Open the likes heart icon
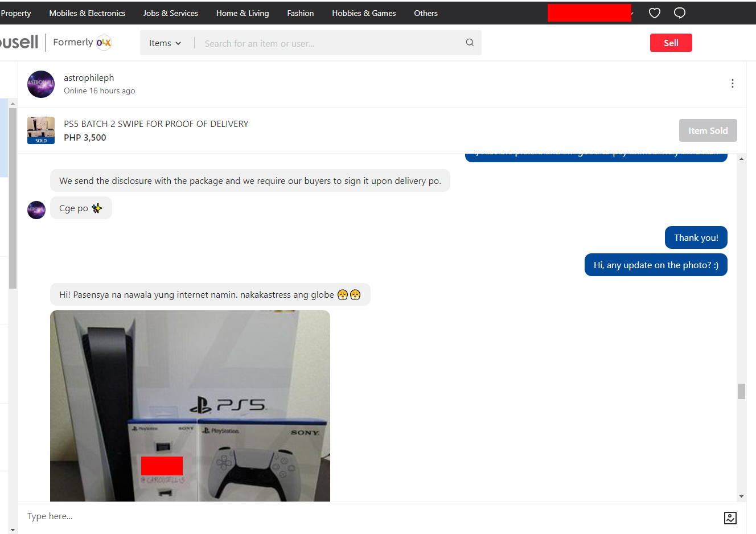This screenshot has height=534, width=756. tap(655, 13)
